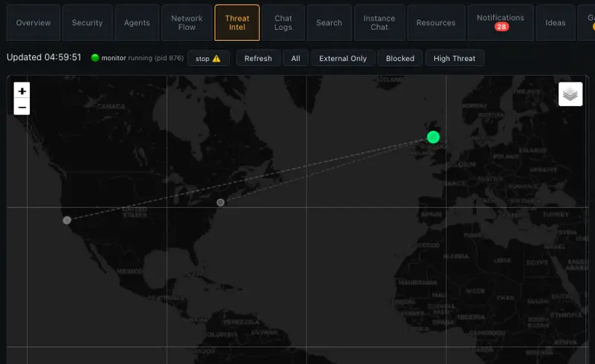The image size is (595, 364).
Task: Click the gray marker on the US East Coast
Action: coord(220,203)
